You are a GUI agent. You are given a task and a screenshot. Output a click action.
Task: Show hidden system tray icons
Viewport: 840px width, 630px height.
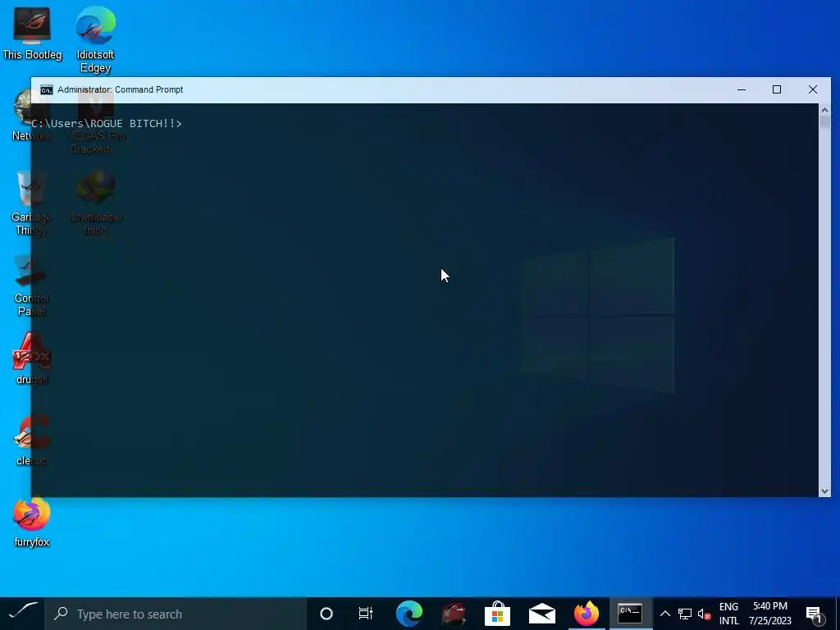664,614
